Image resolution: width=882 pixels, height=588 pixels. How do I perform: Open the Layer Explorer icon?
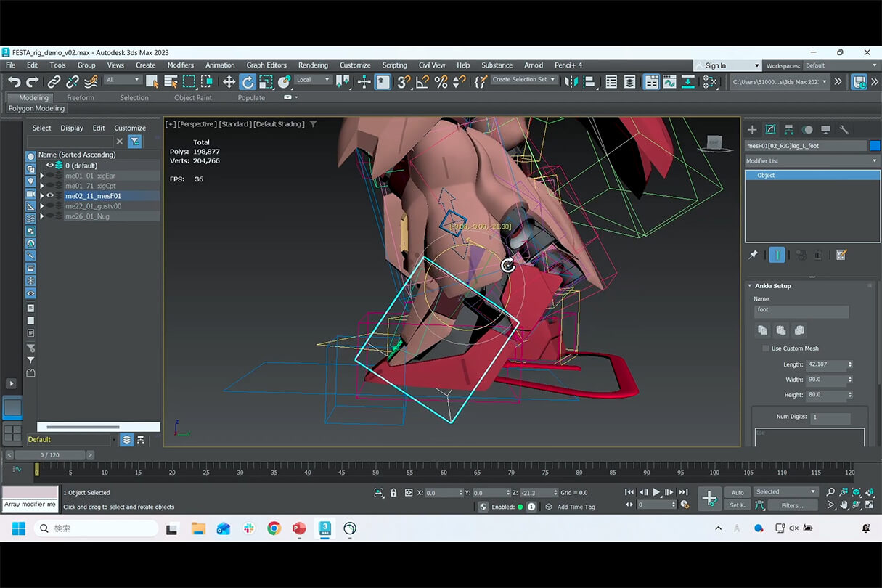pos(629,82)
